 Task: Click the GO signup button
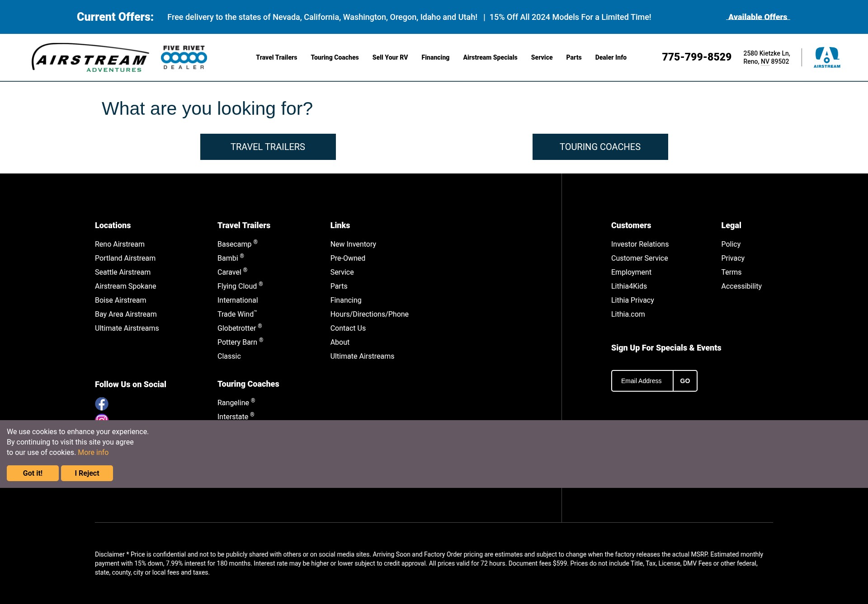(x=685, y=381)
